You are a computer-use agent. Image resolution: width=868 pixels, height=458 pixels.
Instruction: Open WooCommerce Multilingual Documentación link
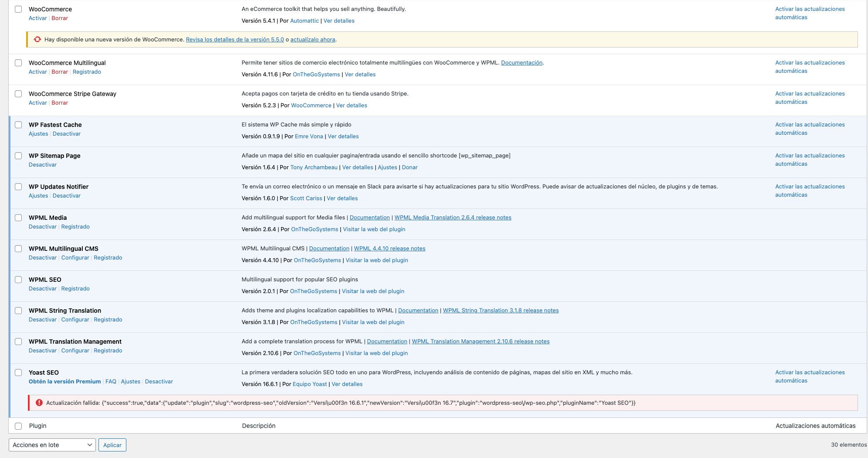(x=522, y=62)
